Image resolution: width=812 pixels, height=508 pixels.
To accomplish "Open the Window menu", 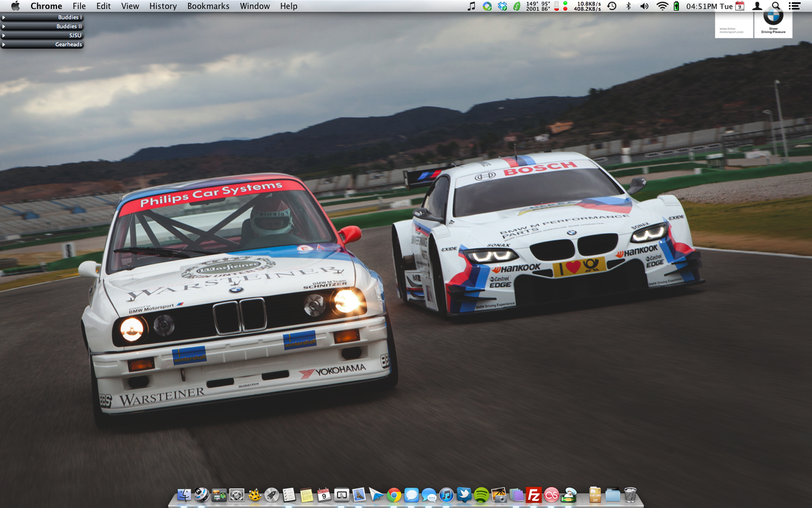I will [255, 6].
